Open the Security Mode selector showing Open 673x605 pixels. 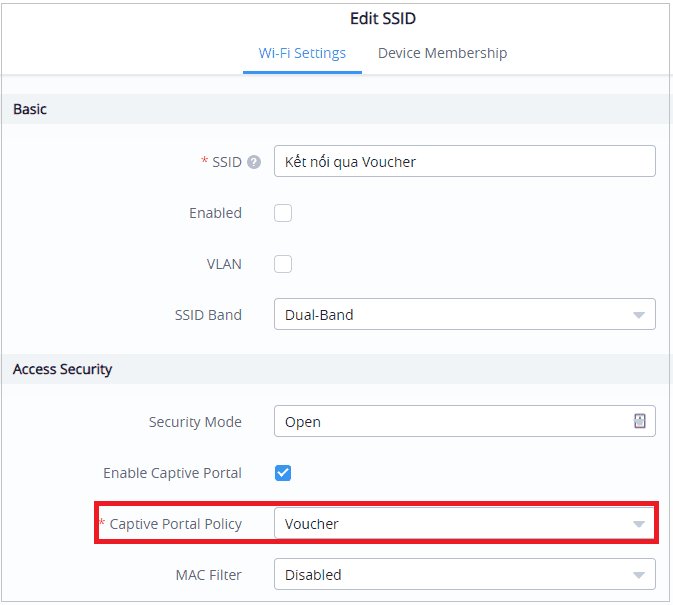(450, 422)
